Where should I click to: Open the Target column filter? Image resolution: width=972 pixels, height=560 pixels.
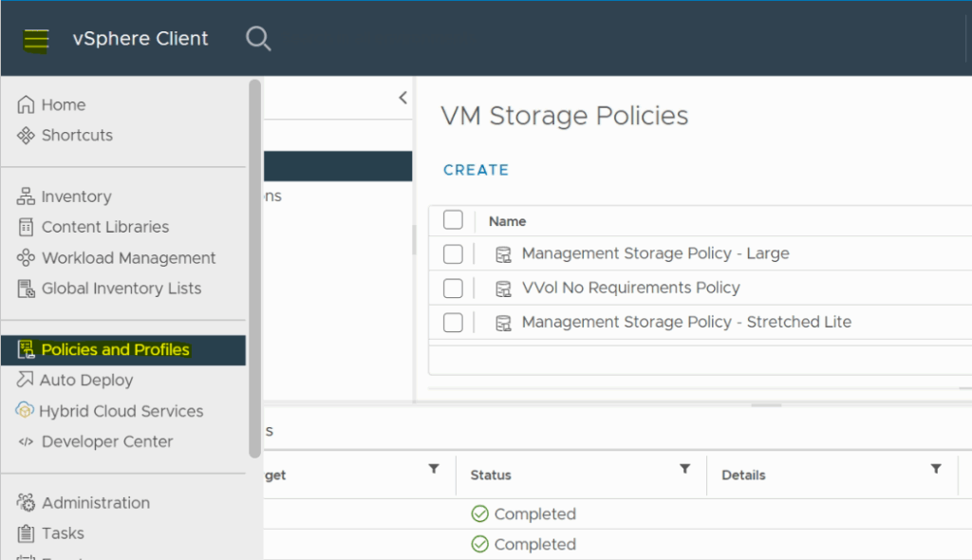click(x=434, y=469)
